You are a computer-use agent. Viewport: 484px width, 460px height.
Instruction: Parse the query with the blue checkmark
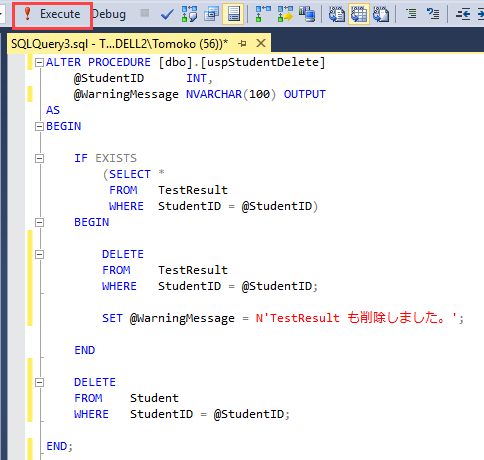[x=167, y=14]
